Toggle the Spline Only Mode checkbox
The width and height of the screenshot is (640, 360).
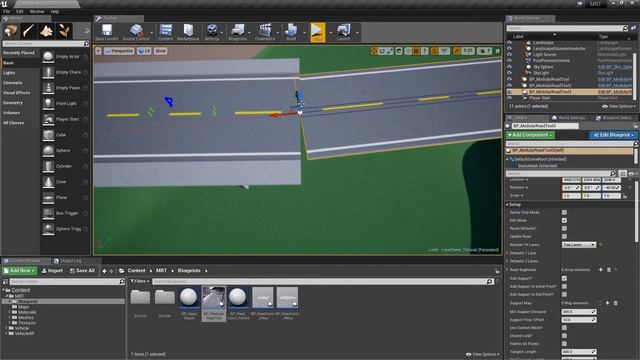564,212
